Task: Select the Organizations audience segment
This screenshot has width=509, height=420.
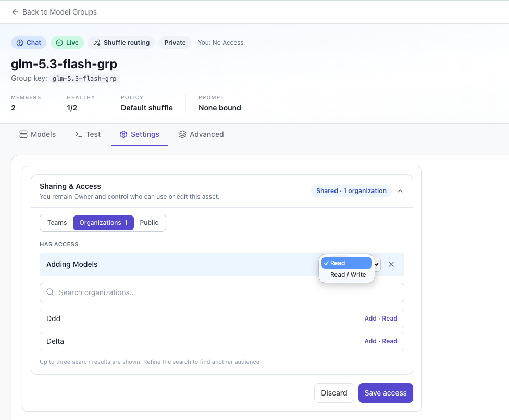Action: [x=103, y=222]
